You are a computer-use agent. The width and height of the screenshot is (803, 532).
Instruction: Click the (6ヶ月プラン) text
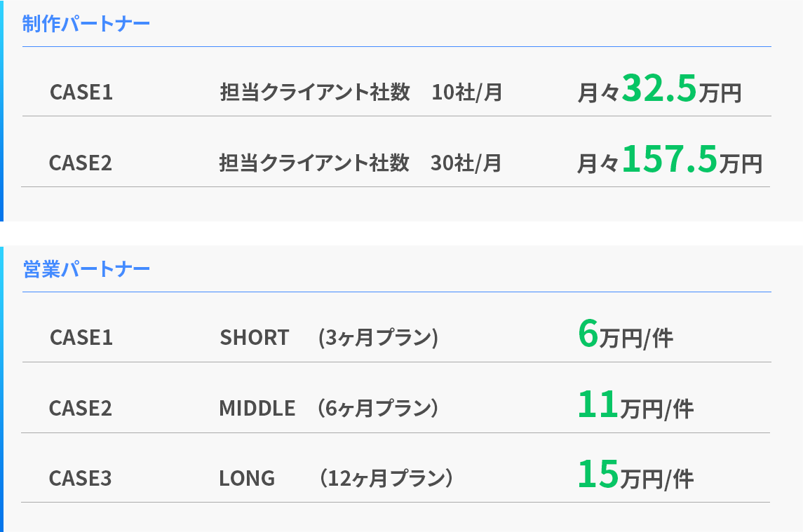[377, 408]
